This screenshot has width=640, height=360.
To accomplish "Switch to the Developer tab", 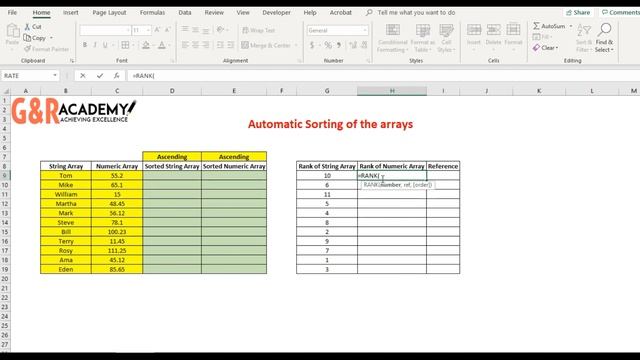I will tap(276, 13).
